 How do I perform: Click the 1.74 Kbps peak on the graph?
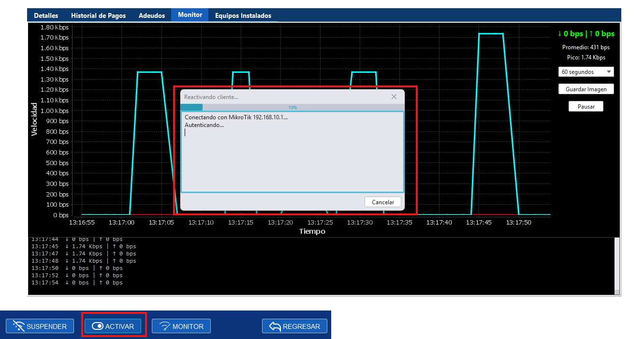491,34
